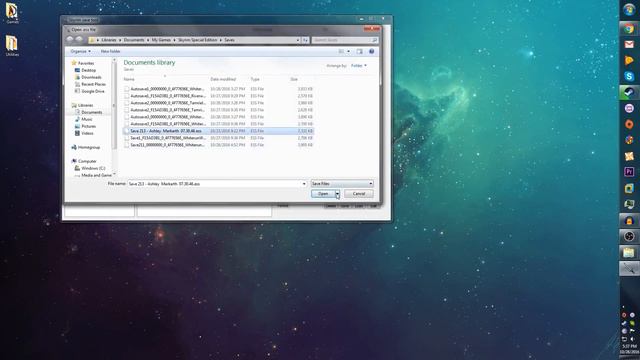Click the change view icon
Screen dimensions: 640x360
pyautogui.click(x=341, y=51)
